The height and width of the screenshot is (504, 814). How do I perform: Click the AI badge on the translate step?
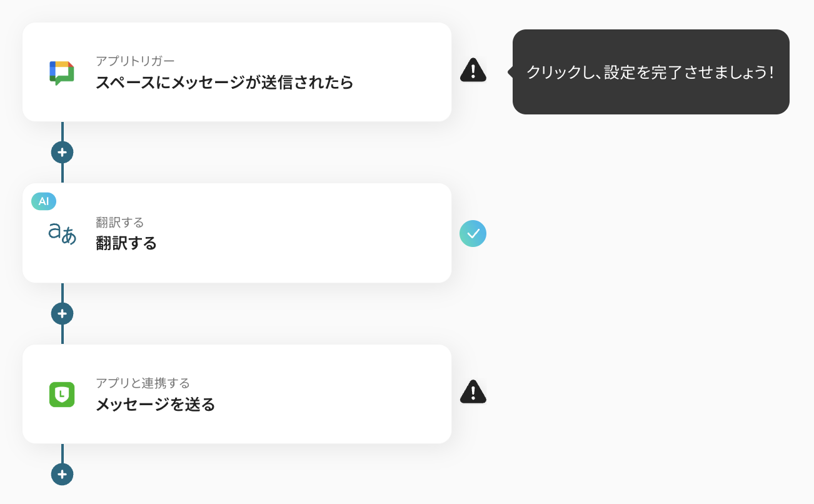[43, 201]
